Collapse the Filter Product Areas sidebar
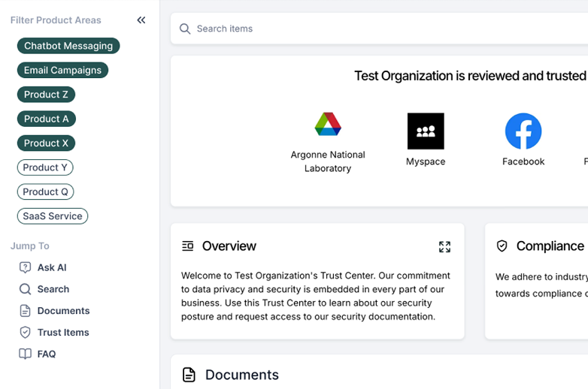Image resolution: width=588 pixels, height=389 pixels. [x=141, y=20]
